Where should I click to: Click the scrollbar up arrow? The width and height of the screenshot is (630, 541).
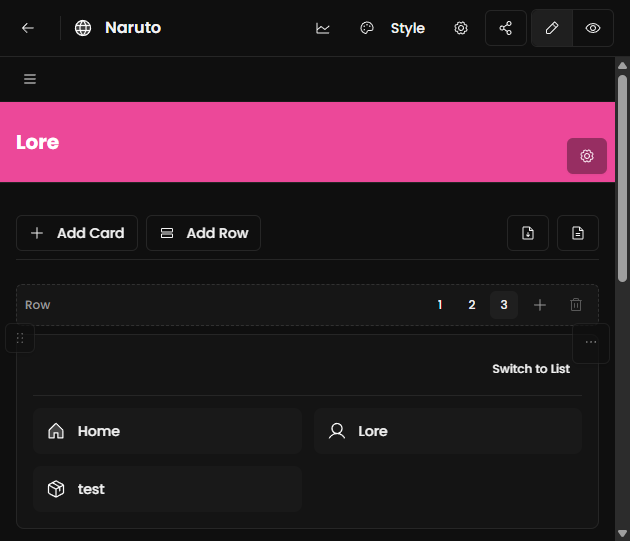point(622,66)
